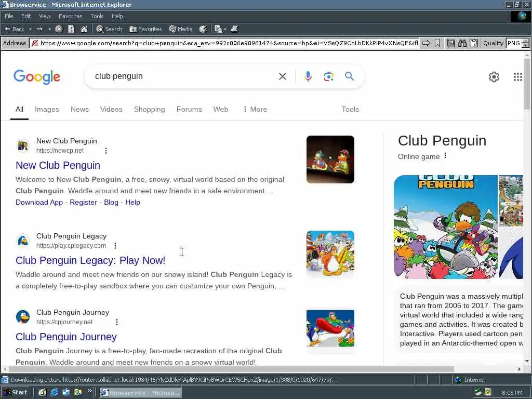Start voice search with microphone icon
The height and width of the screenshot is (399, 532).
tap(308, 76)
